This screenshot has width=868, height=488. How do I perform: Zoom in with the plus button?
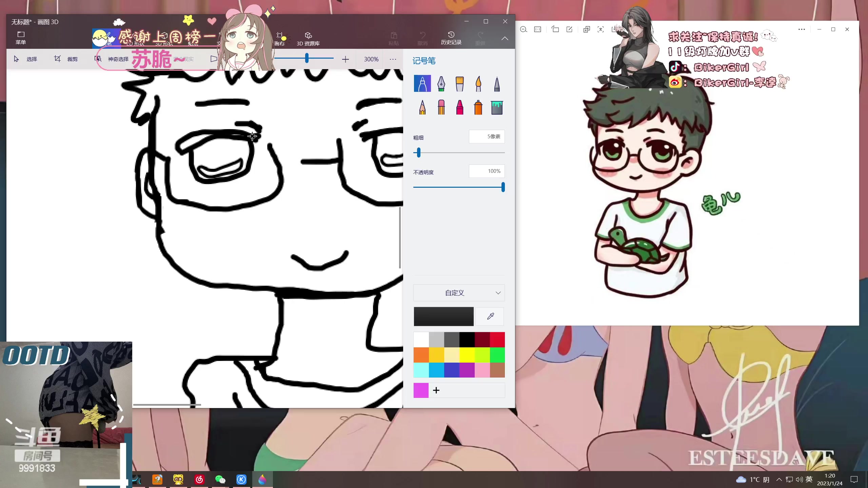[x=345, y=59]
